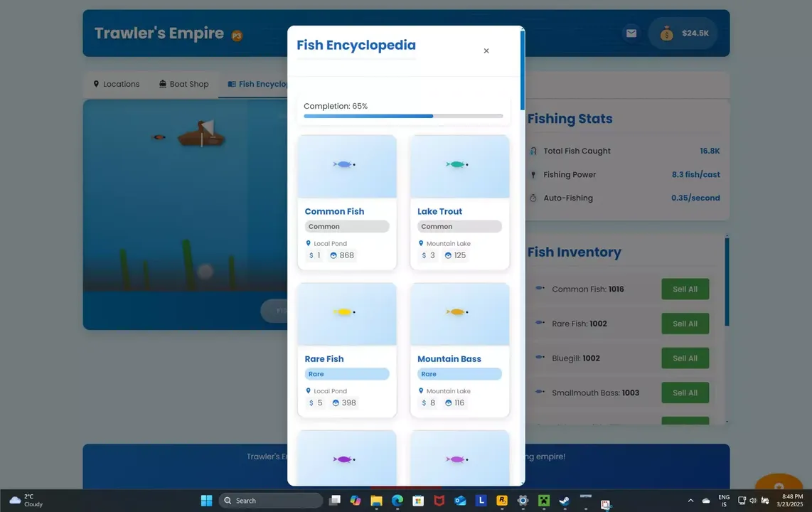This screenshot has height=512, width=812.
Task: Click the timer icon next to Auto-Fishing
Action: [x=533, y=198]
